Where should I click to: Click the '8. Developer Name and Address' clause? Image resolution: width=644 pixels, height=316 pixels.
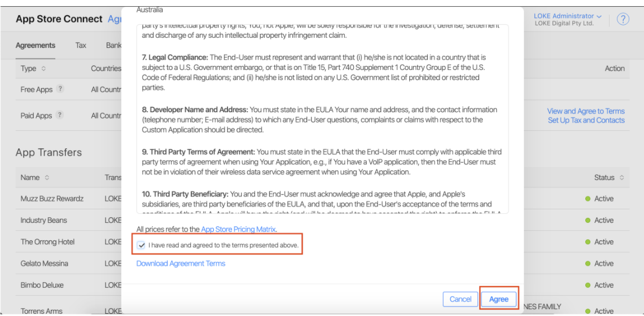[x=319, y=120]
